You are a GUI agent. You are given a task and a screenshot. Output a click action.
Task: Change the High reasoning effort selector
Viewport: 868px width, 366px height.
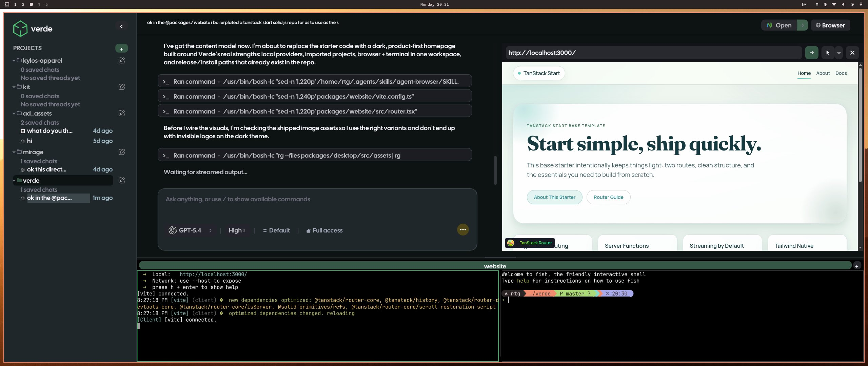(237, 230)
